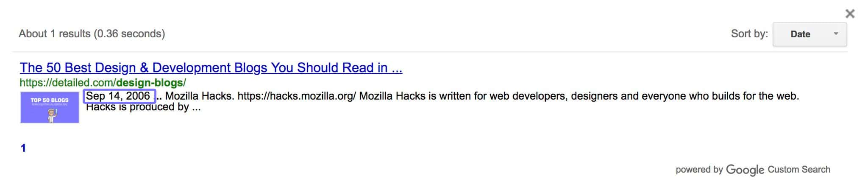The image size is (868, 190).
Task: Click the (0.36 seconds) timing text
Action: pos(129,34)
